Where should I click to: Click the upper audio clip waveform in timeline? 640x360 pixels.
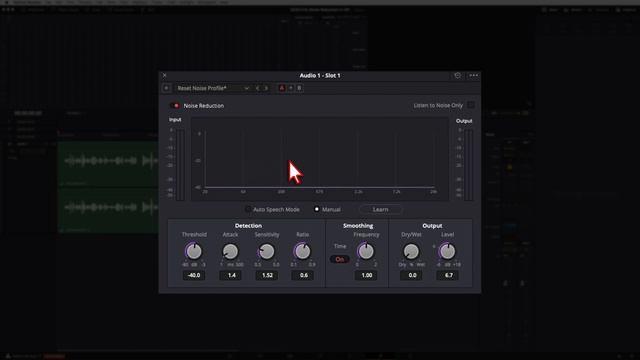[x=108, y=163]
